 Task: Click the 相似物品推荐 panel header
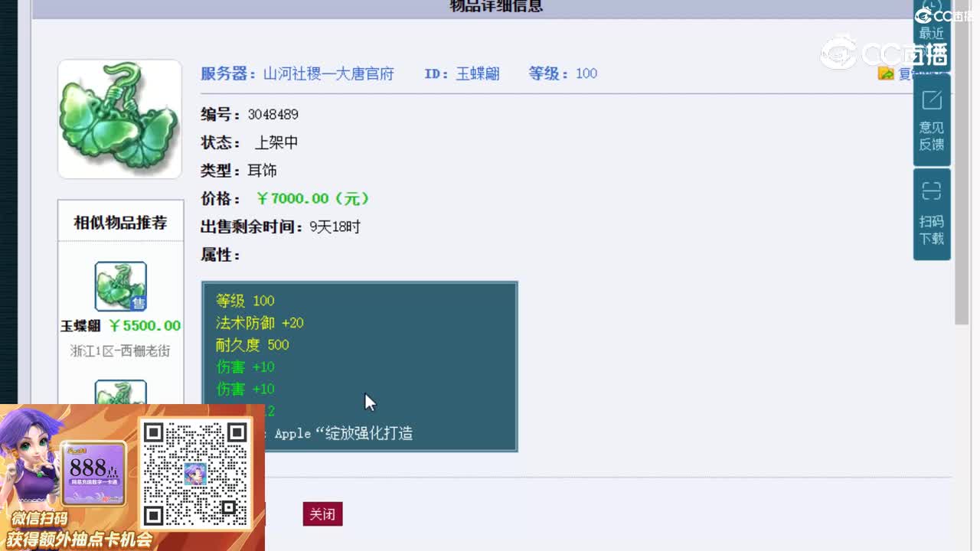pos(120,222)
